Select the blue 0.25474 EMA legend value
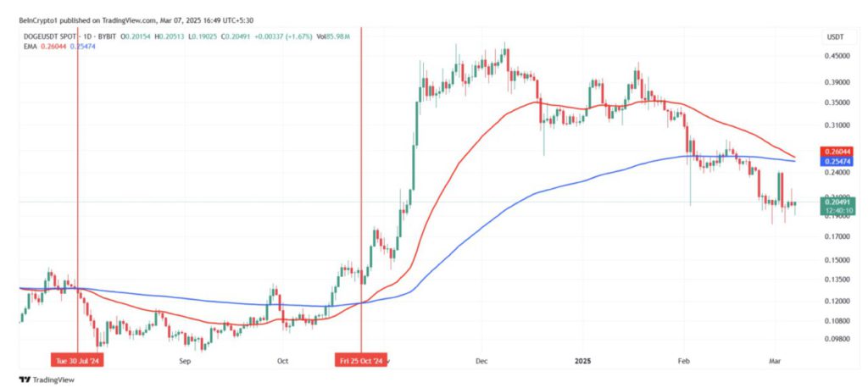 pyautogui.click(x=81, y=47)
